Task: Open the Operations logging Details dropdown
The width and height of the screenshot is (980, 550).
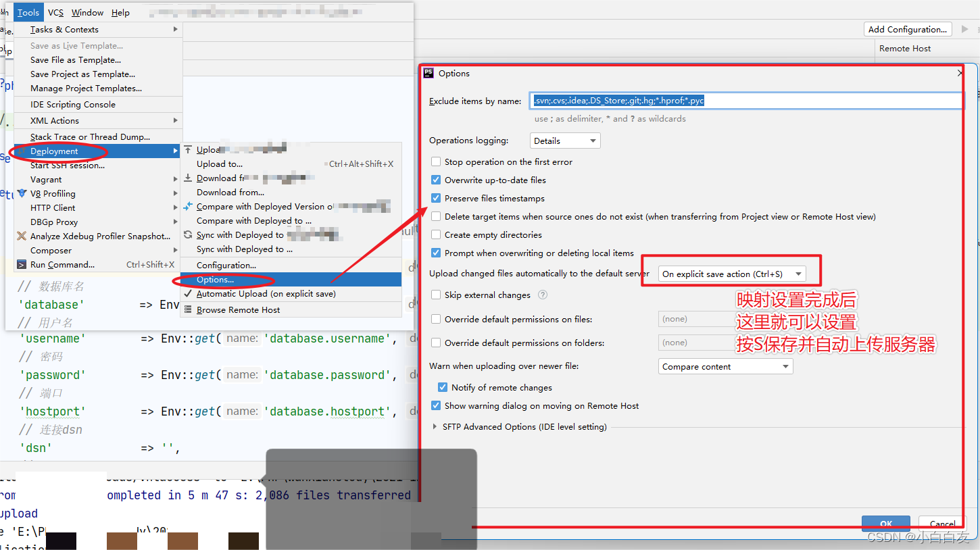Action: (x=564, y=140)
